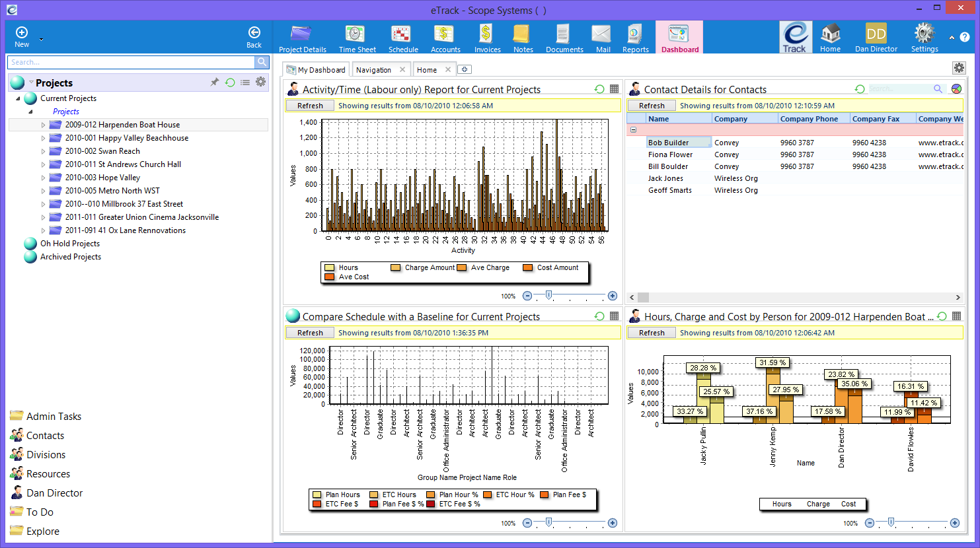Collapse the contacts group with the minus control
Viewport: 980px width, 548px height.
pos(633,129)
